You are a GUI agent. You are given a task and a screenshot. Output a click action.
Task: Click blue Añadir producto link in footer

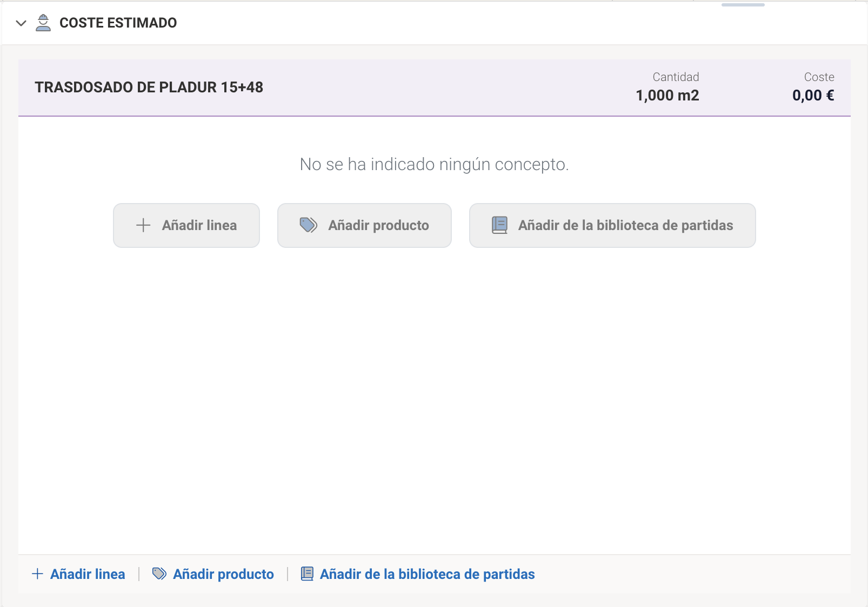tap(223, 574)
